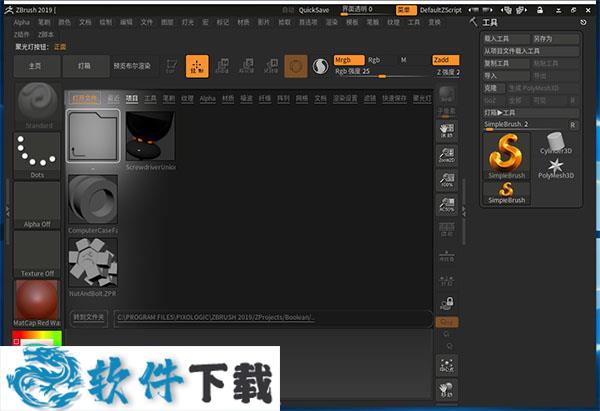The height and width of the screenshot is (411, 600).
Task: Click the 100% actual size icon
Action: tap(447, 180)
